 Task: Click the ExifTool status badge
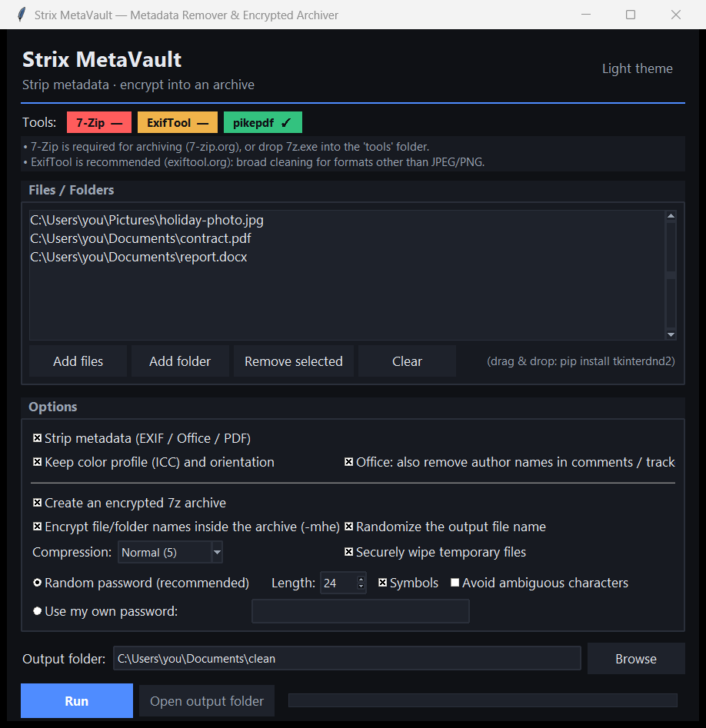click(178, 122)
